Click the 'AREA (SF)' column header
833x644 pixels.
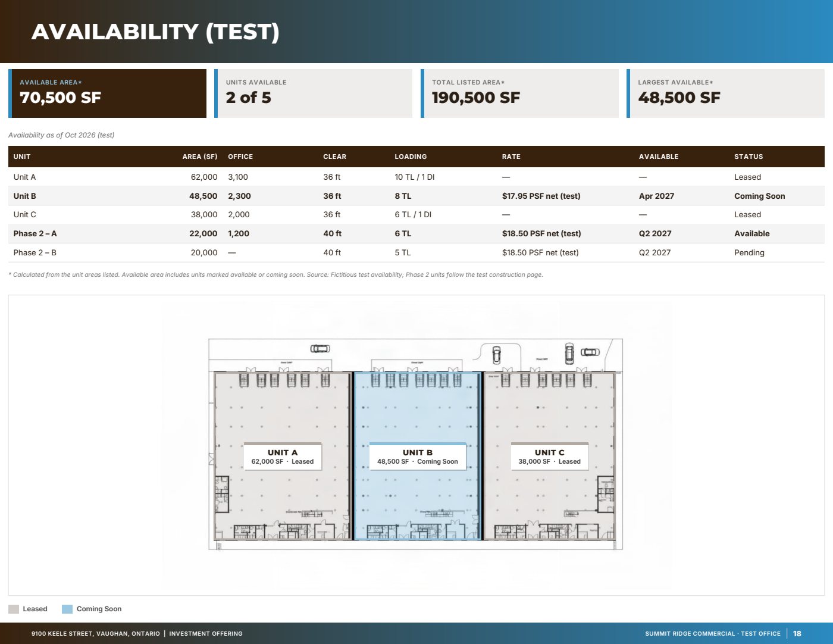point(200,157)
